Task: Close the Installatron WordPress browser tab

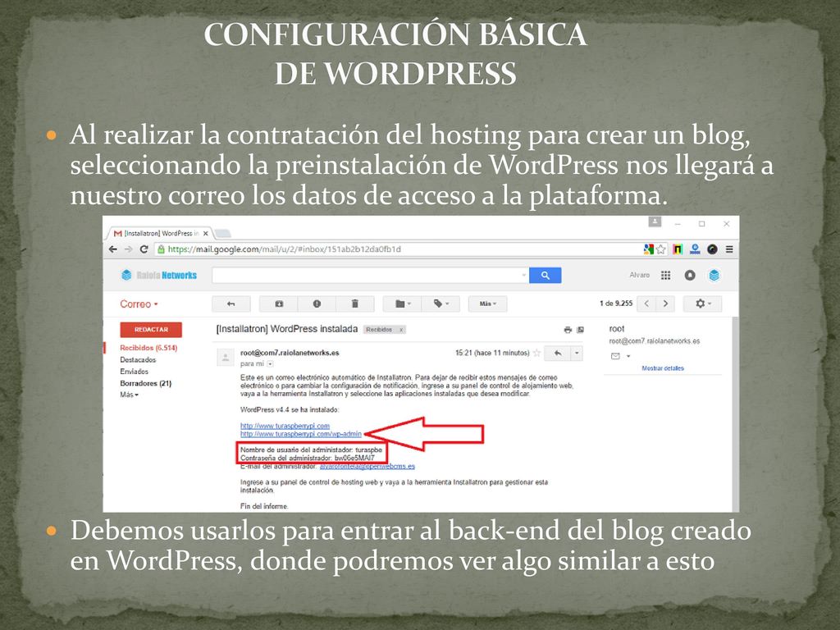Action: coord(205,234)
